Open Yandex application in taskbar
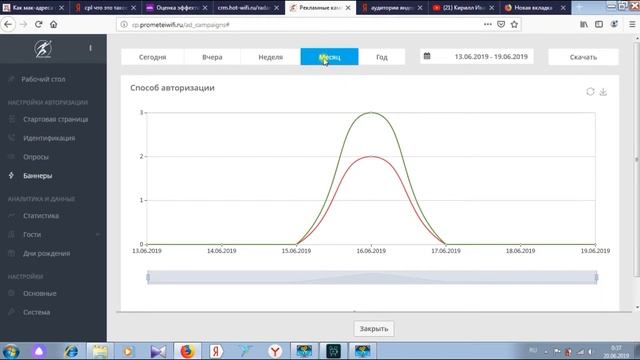 (x=216, y=351)
